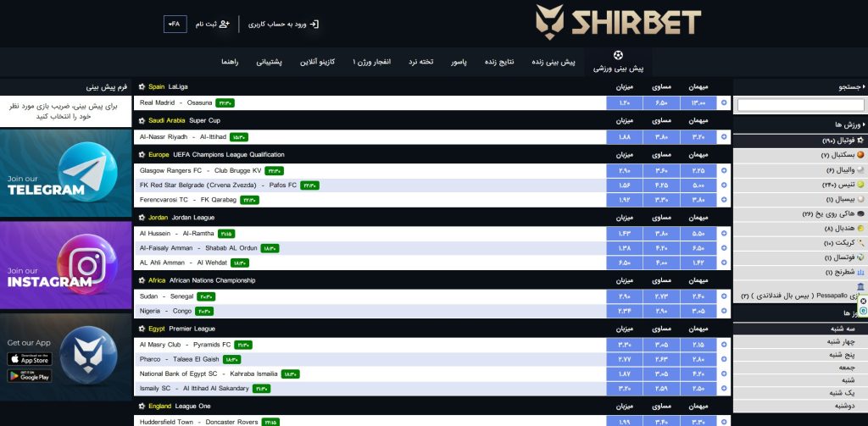
Task: Open the FA language dropdown
Action: (175, 24)
